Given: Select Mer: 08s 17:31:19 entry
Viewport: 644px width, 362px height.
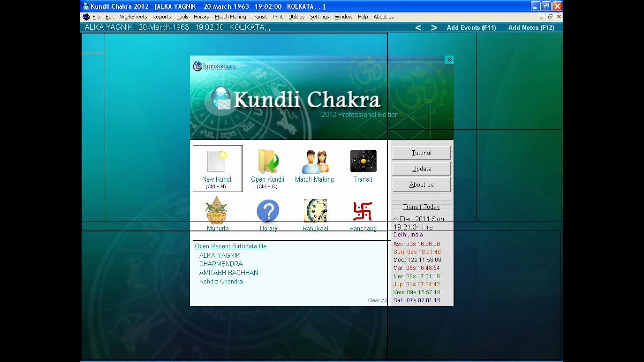Looking at the screenshot, I should (x=417, y=276).
